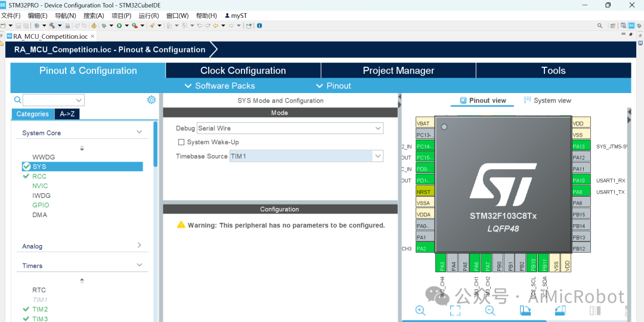Click the yellow Back navigation arrow

(x=215, y=26)
